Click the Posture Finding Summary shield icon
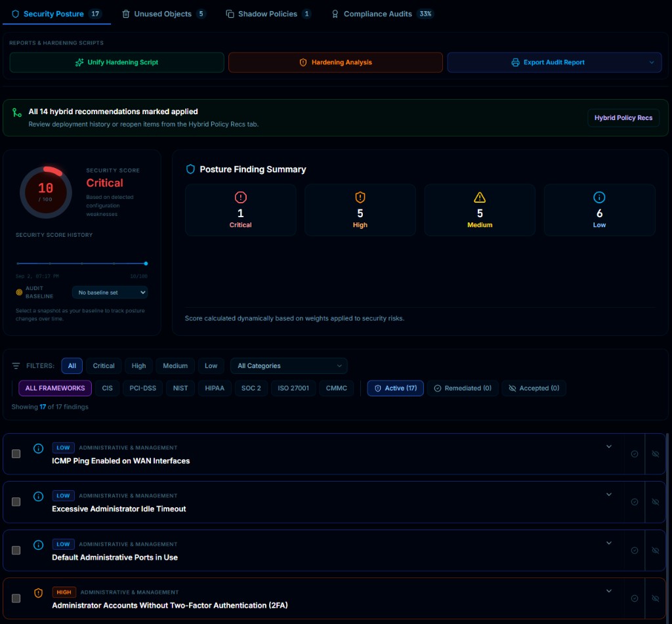The height and width of the screenshot is (624, 672). 190,169
